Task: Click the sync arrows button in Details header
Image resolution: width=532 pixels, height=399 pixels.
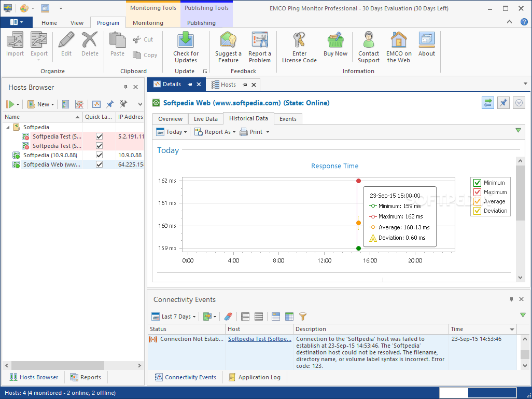Action: tap(487, 103)
